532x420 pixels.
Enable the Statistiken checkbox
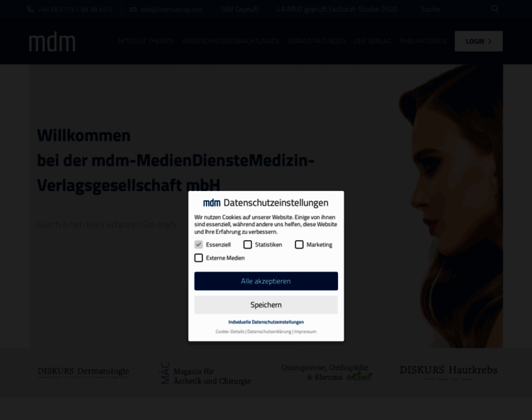(x=248, y=244)
